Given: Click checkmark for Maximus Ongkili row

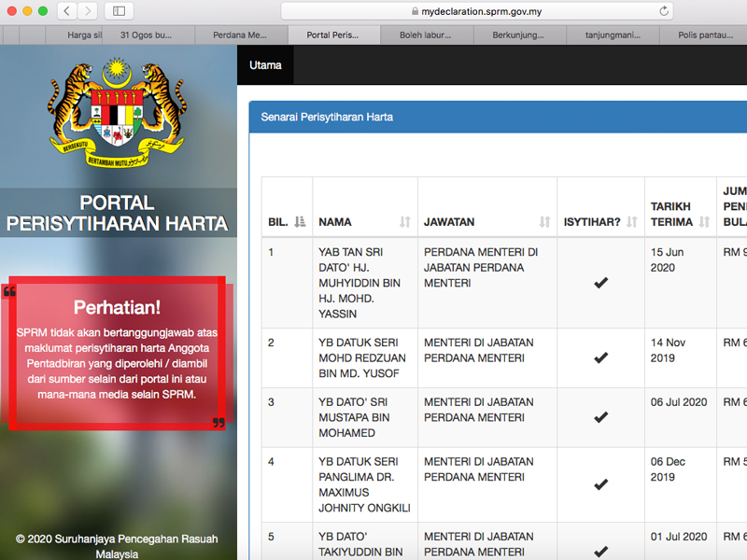Looking at the screenshot, I should coord(600,484).
